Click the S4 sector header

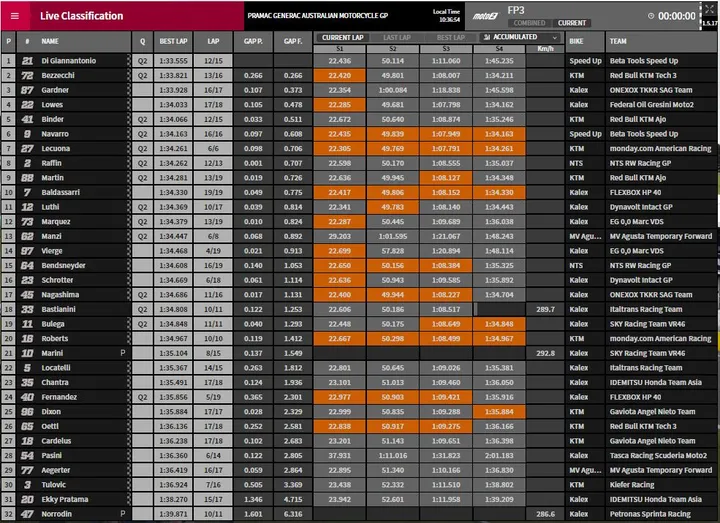coord(499,48)
